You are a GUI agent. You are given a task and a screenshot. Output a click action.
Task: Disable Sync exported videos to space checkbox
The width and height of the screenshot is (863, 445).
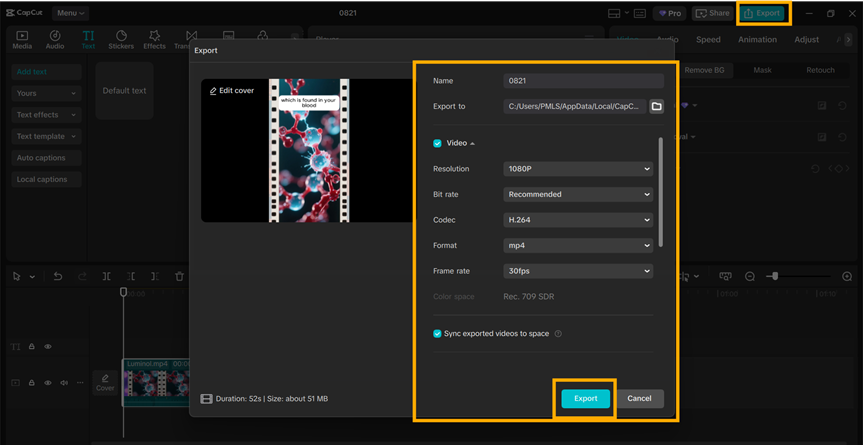pos(437,334)
